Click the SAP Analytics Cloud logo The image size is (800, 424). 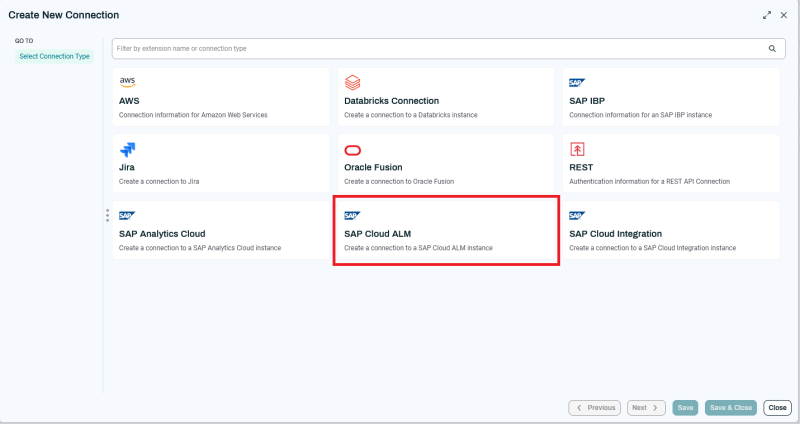[x=127, y=215]
